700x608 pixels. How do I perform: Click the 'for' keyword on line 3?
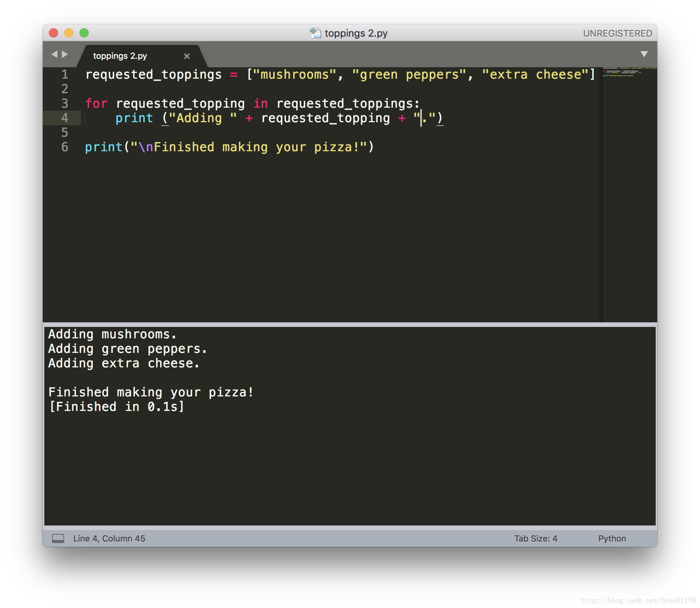click(96, 103)
